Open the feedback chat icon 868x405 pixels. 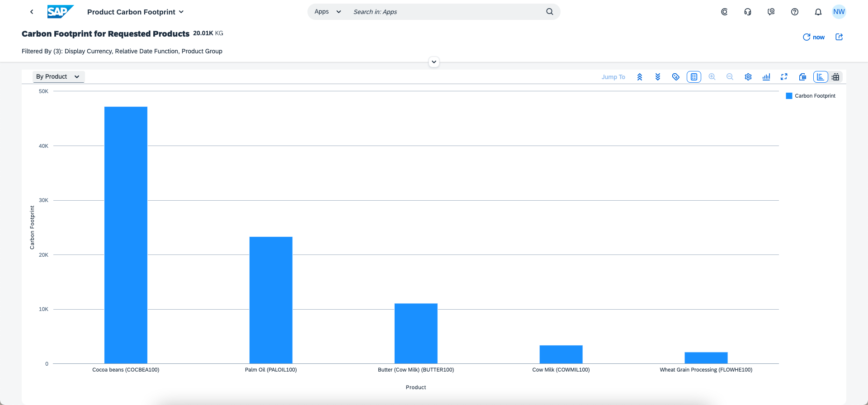[771, 12]
